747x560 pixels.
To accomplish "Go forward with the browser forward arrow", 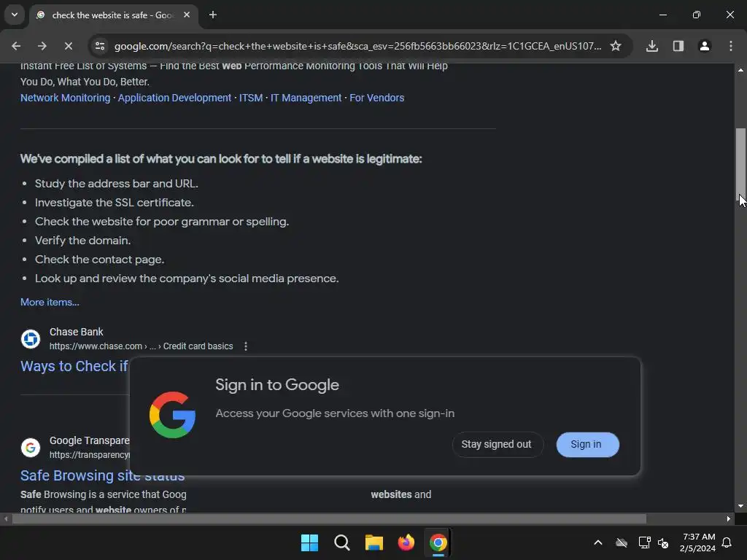I will click(42, 46).
